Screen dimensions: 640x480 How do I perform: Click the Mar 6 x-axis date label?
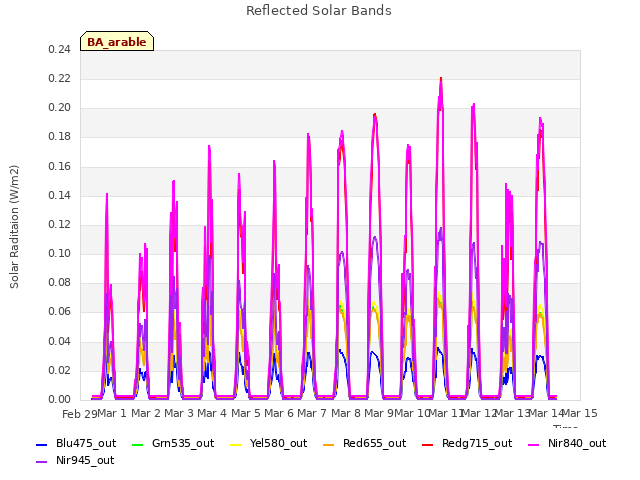click(x=279, y=413)
